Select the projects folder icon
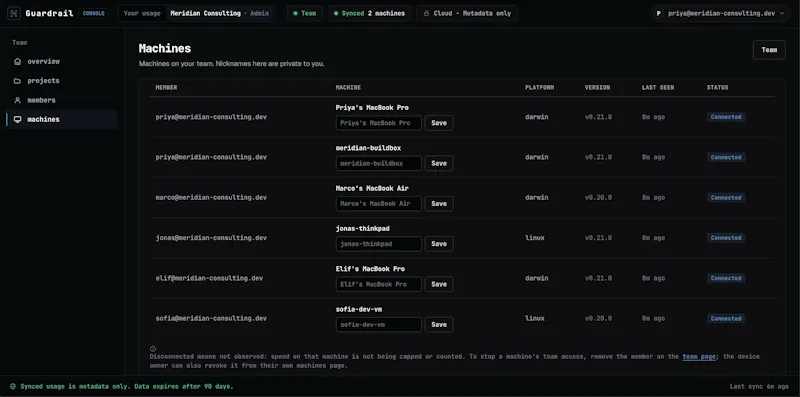 17,81
